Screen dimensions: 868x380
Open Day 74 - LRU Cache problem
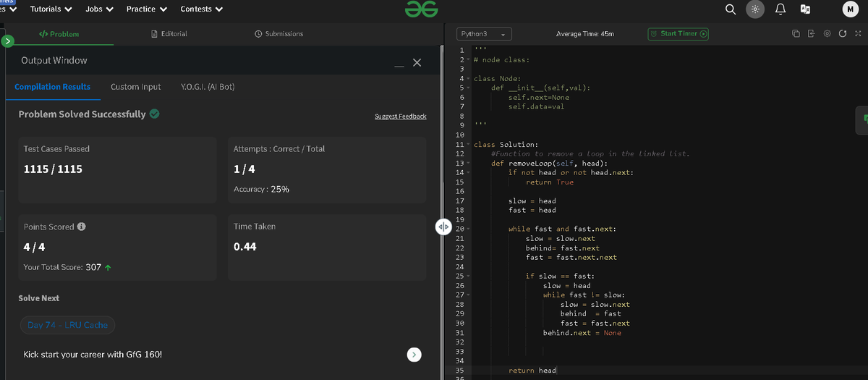pos(67,325)
